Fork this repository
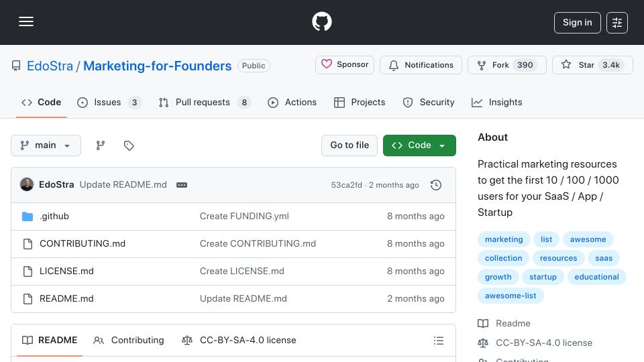Screen dimensions: 644x362 click(507, 65)
